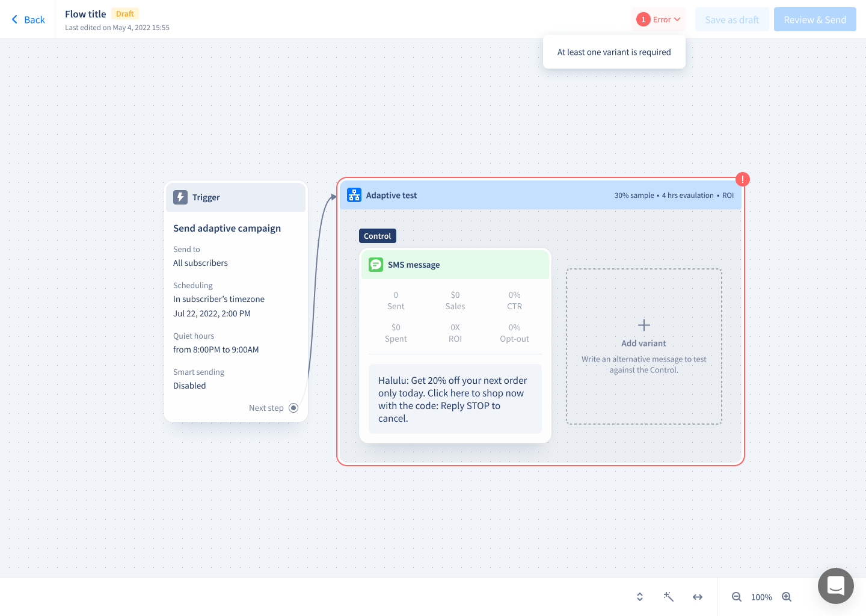Click the Draft status badge

[x=125, y=14]
